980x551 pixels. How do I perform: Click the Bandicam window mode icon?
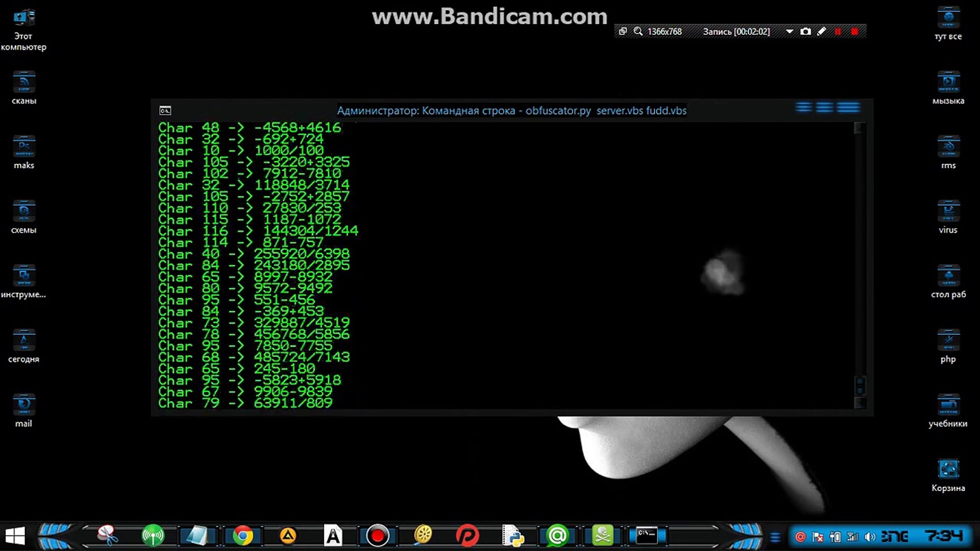pos(623,32)
